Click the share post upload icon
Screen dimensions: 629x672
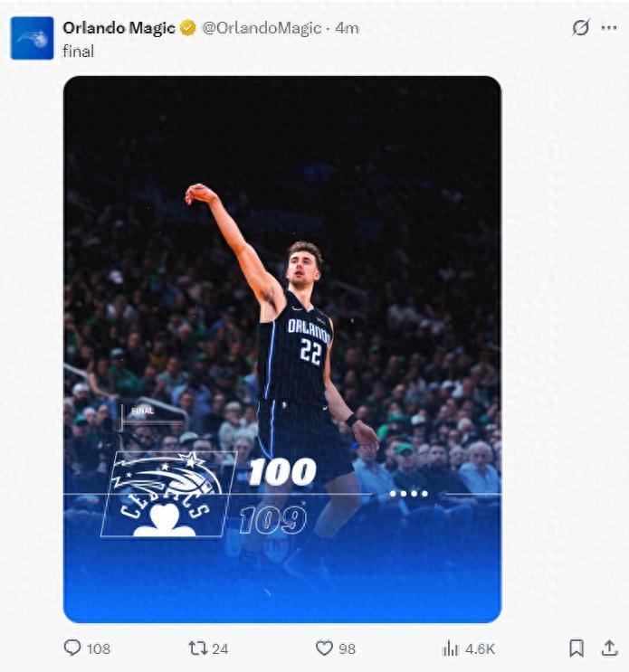607,648
